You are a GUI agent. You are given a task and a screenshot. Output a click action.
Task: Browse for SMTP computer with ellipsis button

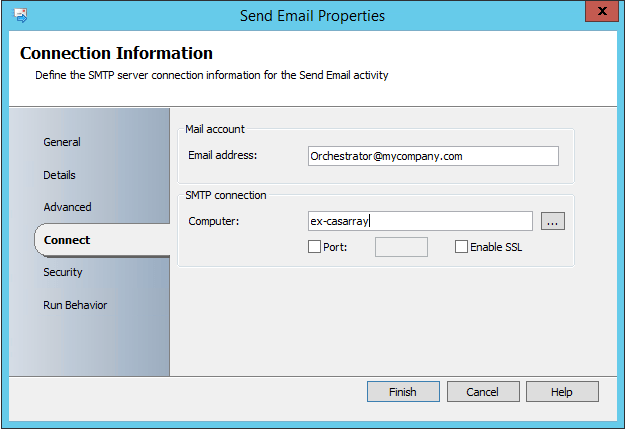pyautogui.click(x=553, y=221)
